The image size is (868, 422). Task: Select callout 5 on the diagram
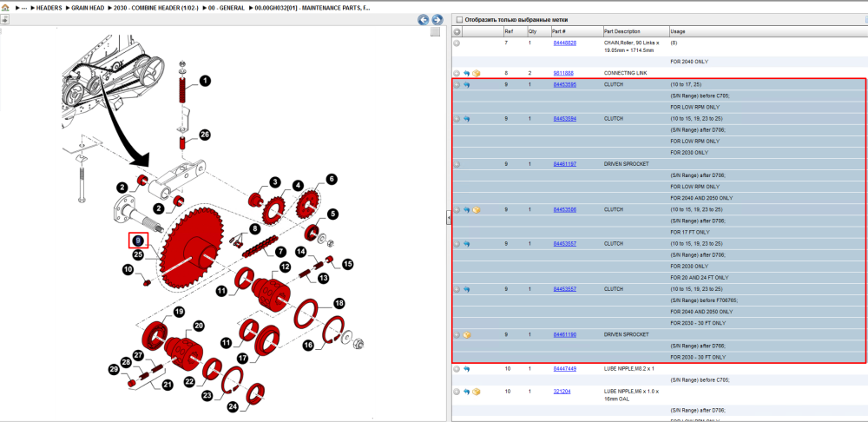(332, 214)
